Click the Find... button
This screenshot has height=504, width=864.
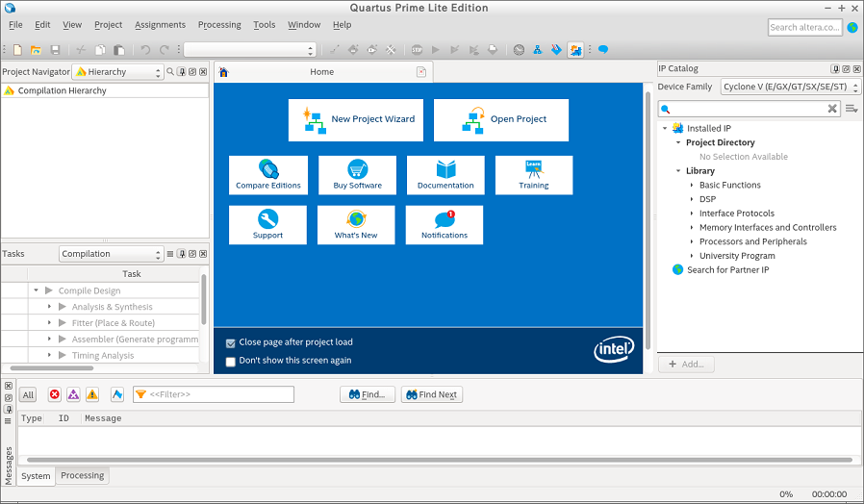[x=368, y=394]
